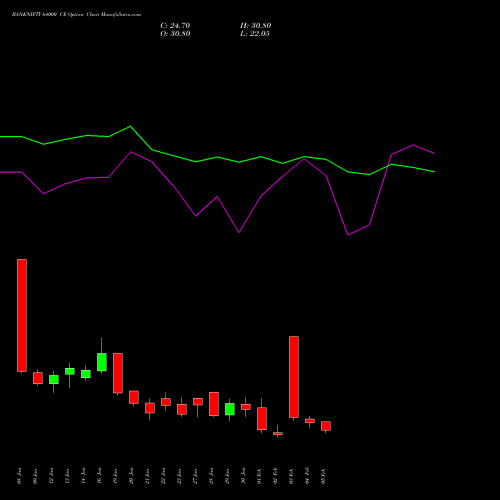
Task: Click the BANKNIFTY 64000 CE Option chart title
Action: click(76, 15)
